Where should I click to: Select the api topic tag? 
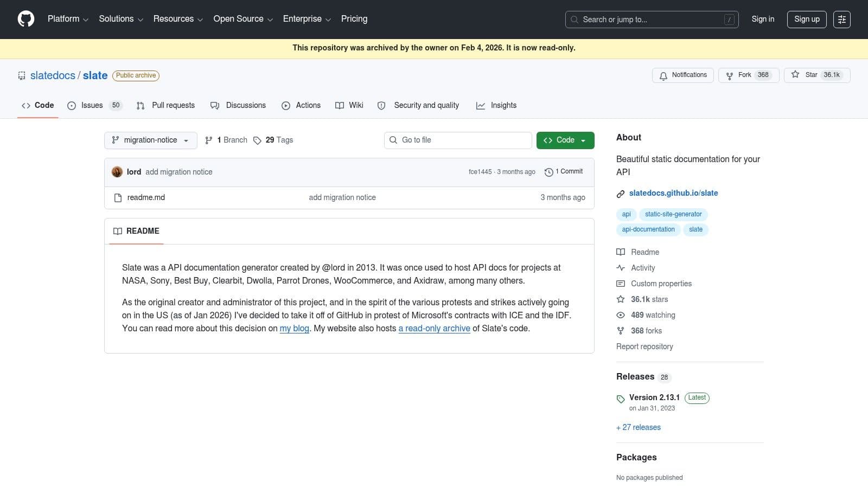click(626, 214)
